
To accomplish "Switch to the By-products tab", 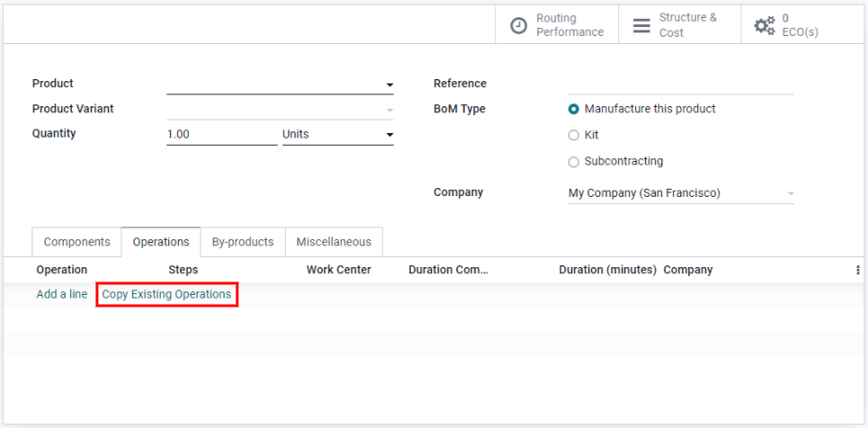I will tap(243, 242).
